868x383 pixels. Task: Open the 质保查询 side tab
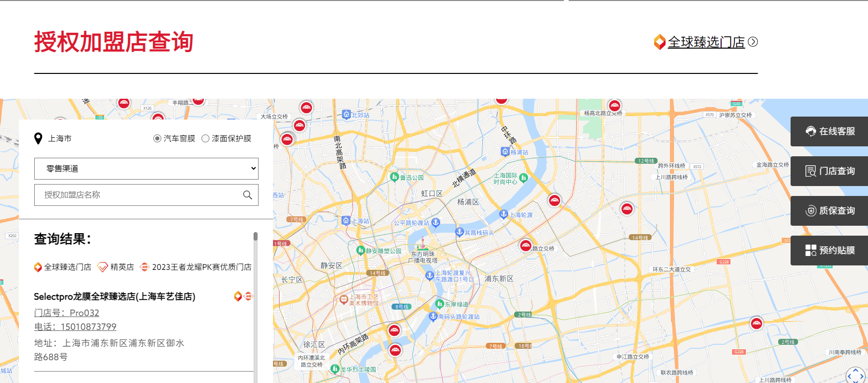829,211
